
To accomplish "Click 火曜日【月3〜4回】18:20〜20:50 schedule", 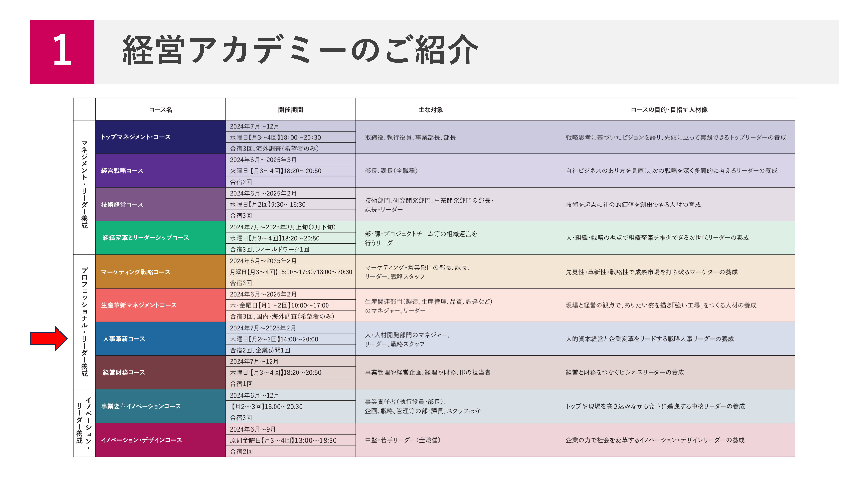I will (275, 171).
